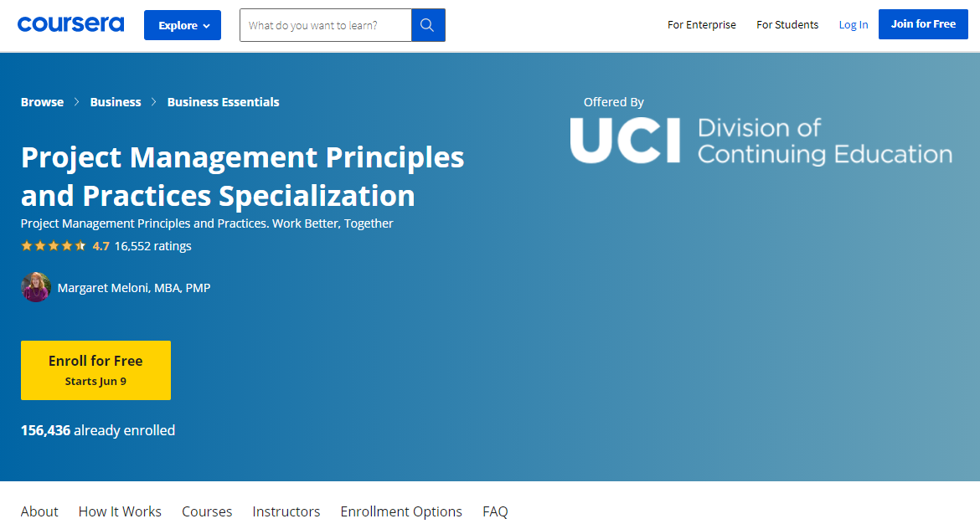Screen dimensions: 980x529
Task: Switch to the Instructors tab
Action: coord(286,511)
